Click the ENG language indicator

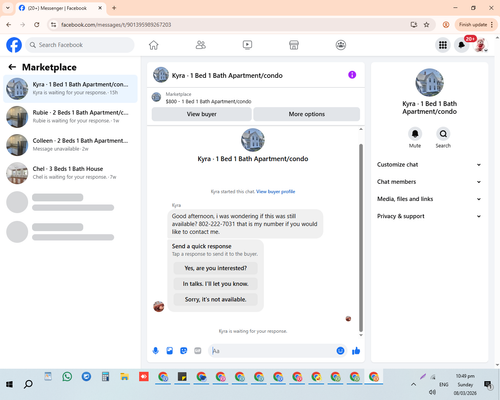click(x=444, y=385)
